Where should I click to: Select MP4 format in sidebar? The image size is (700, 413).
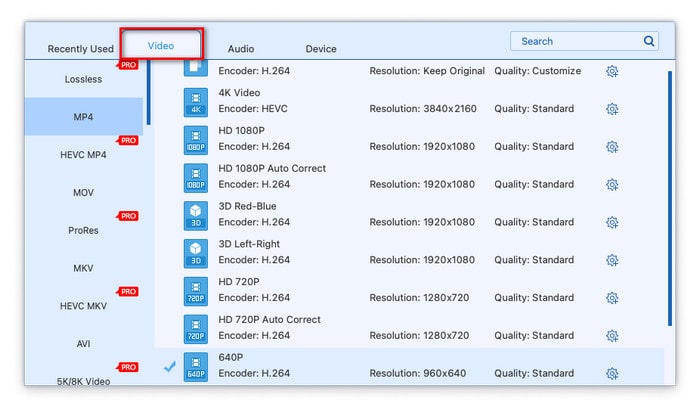[84, 117]
